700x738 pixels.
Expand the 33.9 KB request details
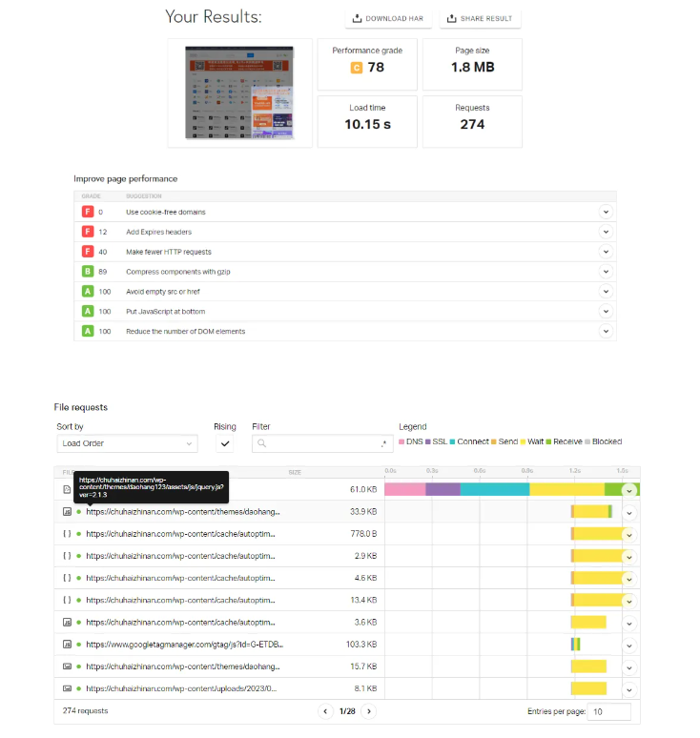(628, 513)
